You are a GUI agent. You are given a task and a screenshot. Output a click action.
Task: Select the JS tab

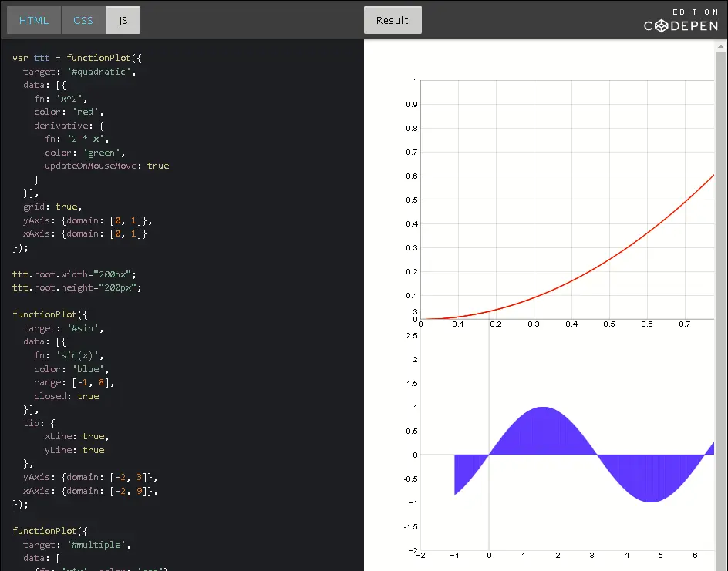click(123, 20)
